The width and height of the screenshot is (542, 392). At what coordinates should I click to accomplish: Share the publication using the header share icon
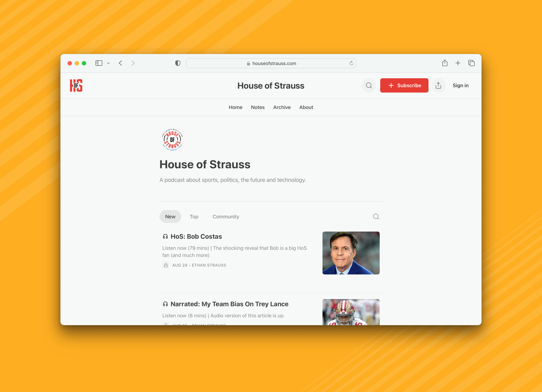438,86
